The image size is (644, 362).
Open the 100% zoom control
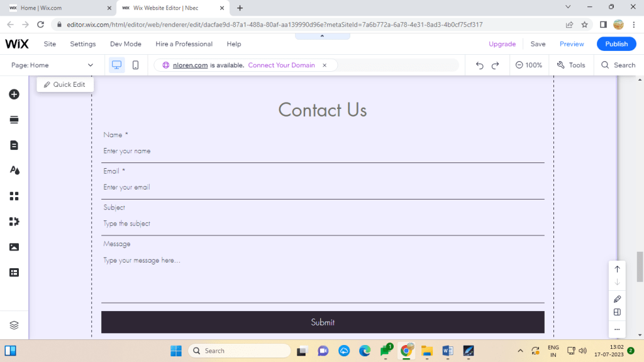528,65
